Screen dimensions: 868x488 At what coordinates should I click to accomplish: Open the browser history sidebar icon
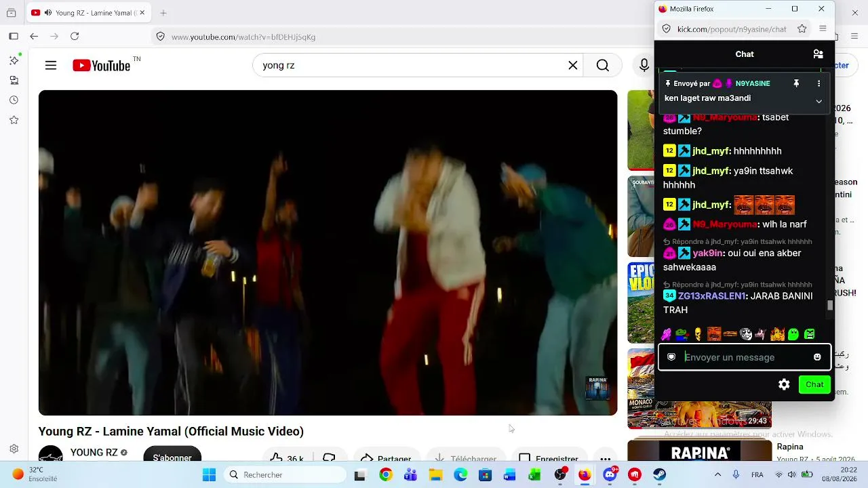pyautogui.click(x=14, y=100)
